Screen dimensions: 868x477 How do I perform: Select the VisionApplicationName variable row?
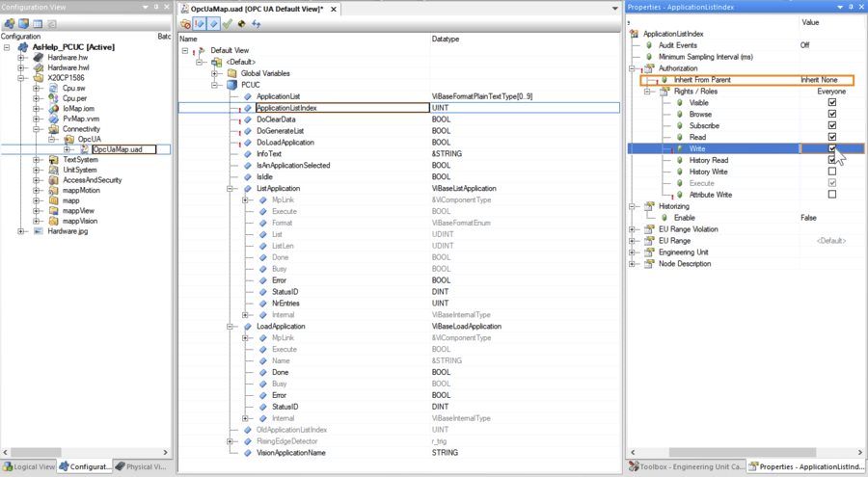(398, 453)
